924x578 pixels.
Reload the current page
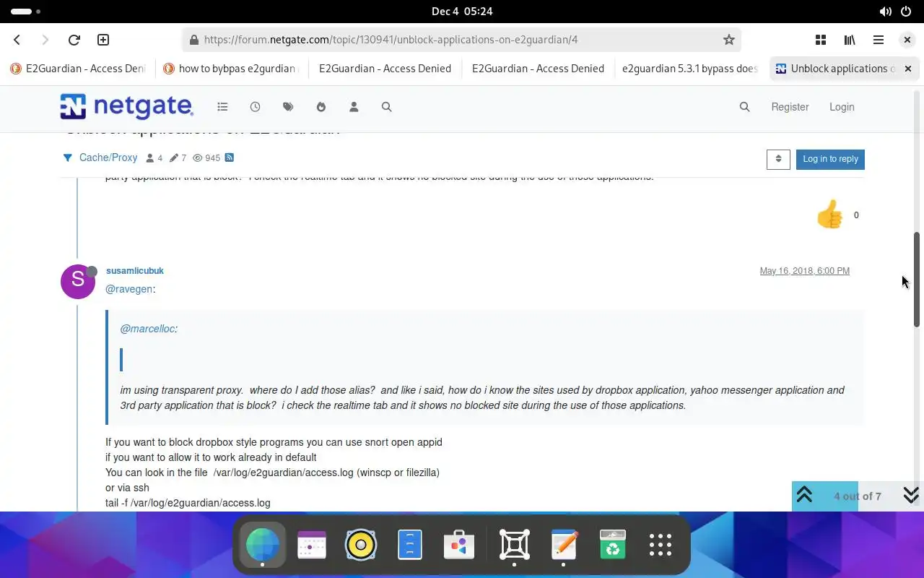point(74,40)
